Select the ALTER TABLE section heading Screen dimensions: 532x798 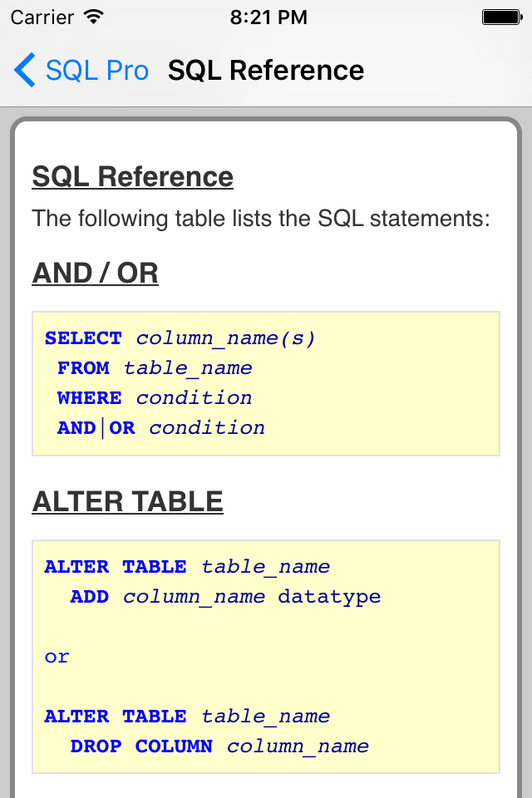(128, 502)
